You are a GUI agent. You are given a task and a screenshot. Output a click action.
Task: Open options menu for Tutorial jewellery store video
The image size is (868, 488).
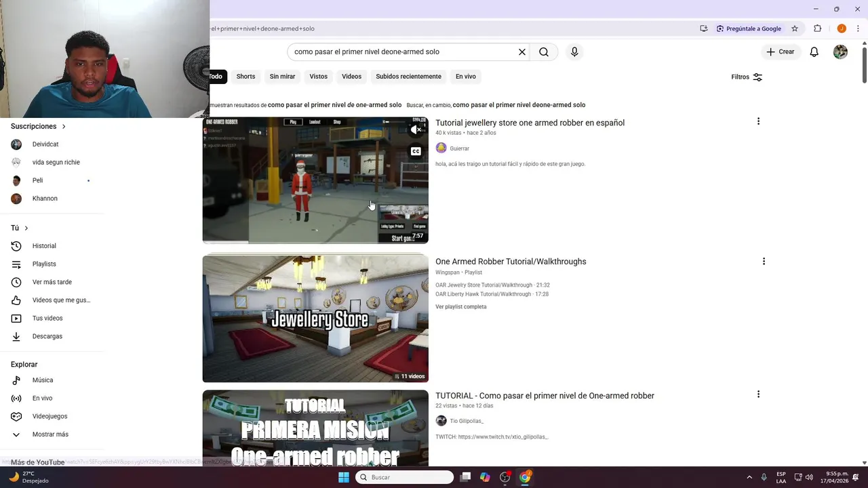coord(758,121)
